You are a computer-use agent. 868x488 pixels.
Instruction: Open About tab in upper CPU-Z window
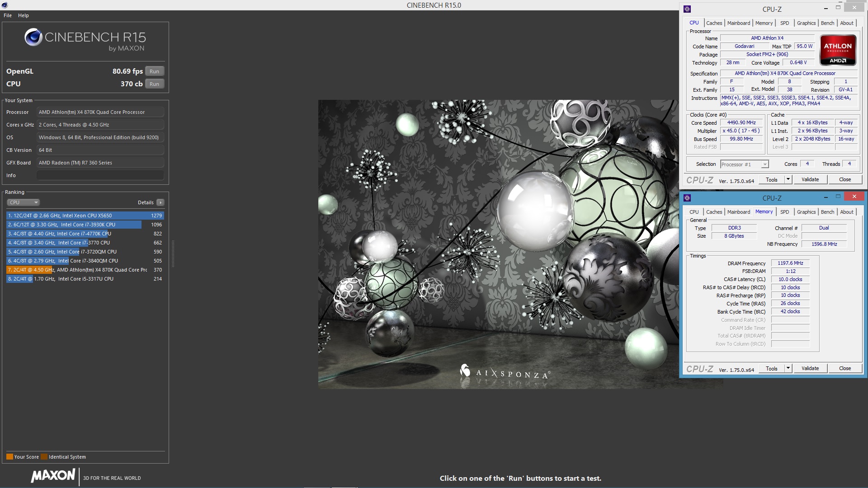point(846,23)
